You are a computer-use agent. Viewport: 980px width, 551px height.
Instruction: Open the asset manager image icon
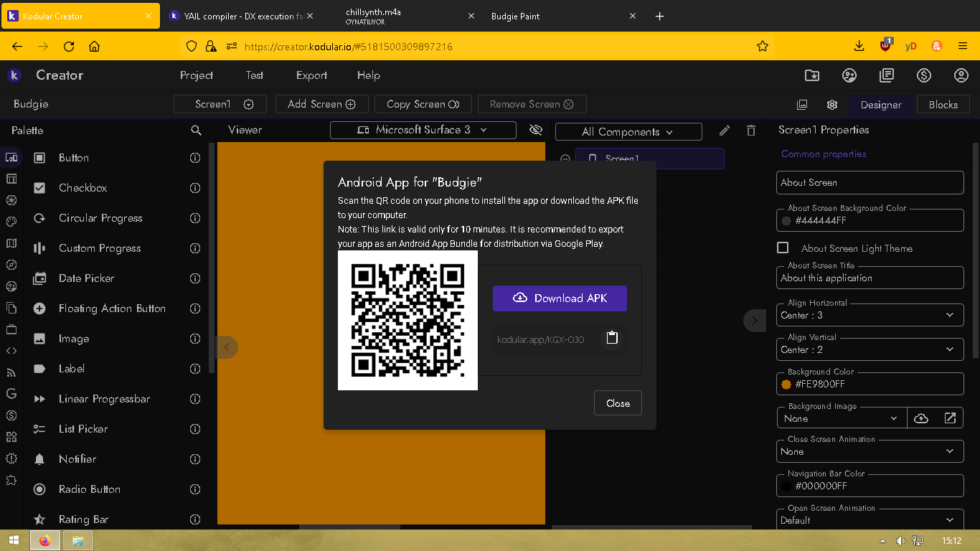803,105
